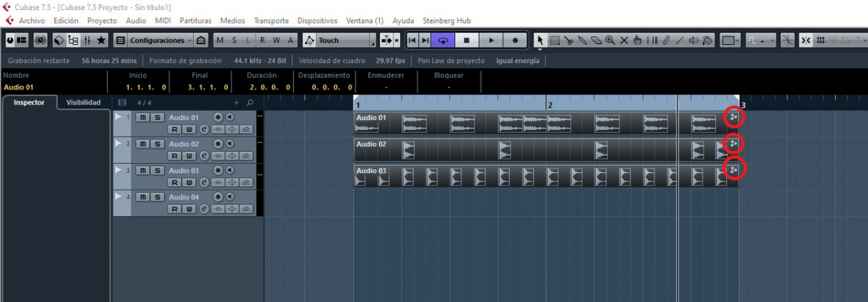Choose the Mute X tool
This screenshot has height=302, width=868.
click(x=624, y=40)
